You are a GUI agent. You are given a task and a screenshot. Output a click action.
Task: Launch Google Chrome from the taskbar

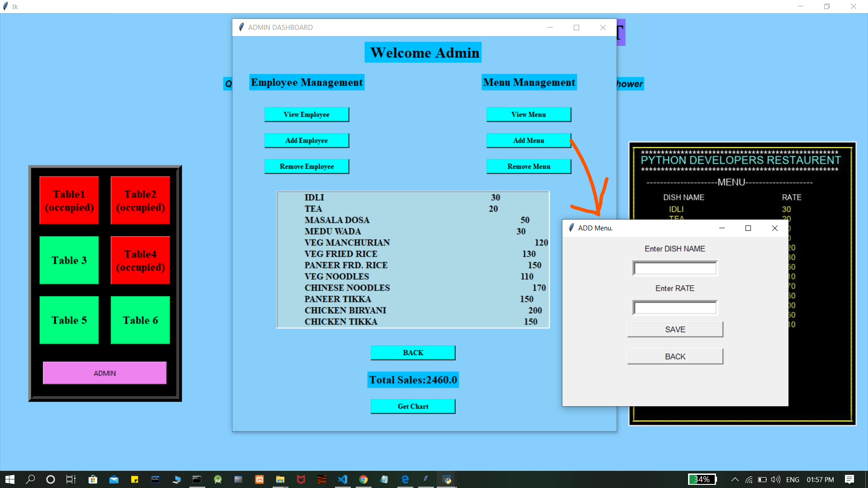[364, 479]
